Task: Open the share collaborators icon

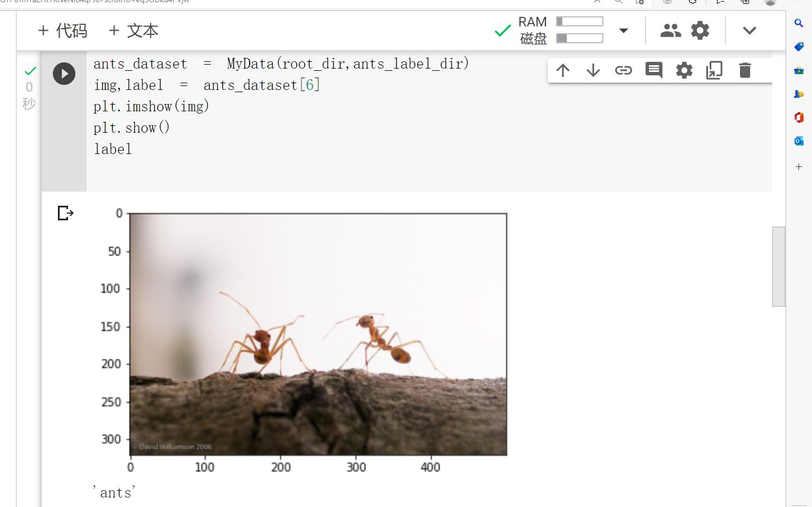Action: coord(670,30)
